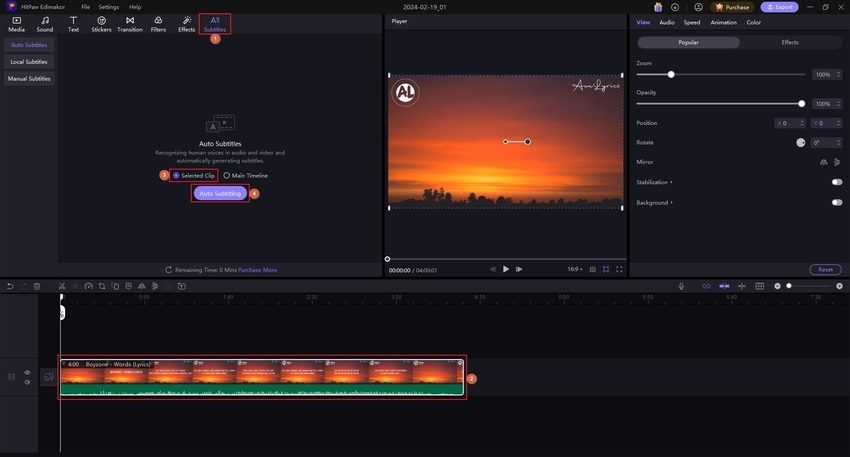Viewport: 850px width, 457px height.
Task: Open the Media panel
Action: (x=16, y=24)
